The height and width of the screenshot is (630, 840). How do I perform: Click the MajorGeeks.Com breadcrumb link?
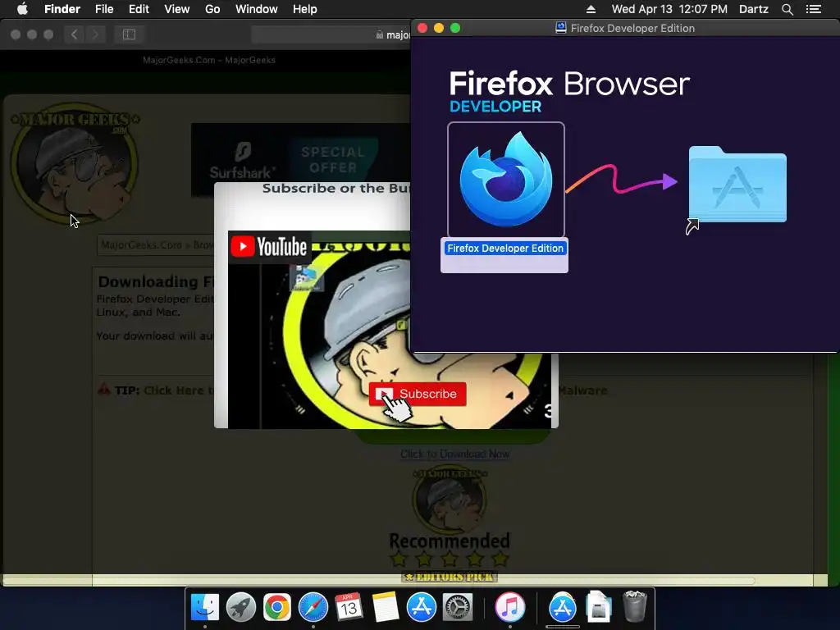(141, 244)
